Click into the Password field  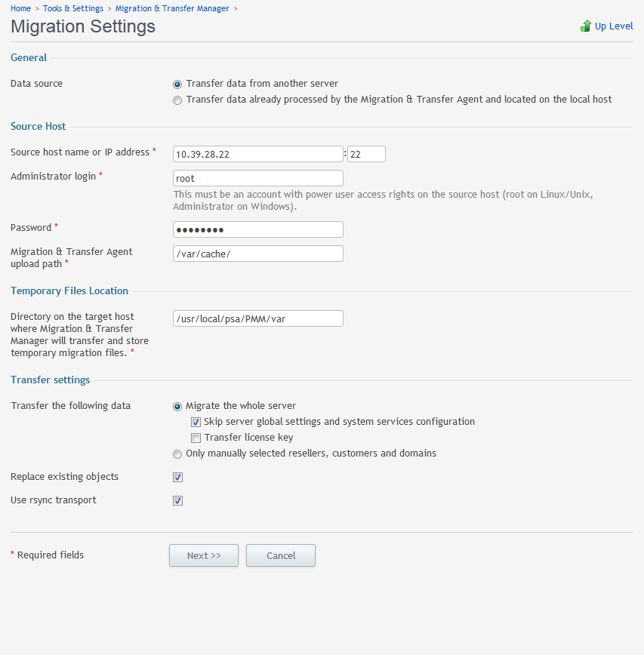(258, 229)
